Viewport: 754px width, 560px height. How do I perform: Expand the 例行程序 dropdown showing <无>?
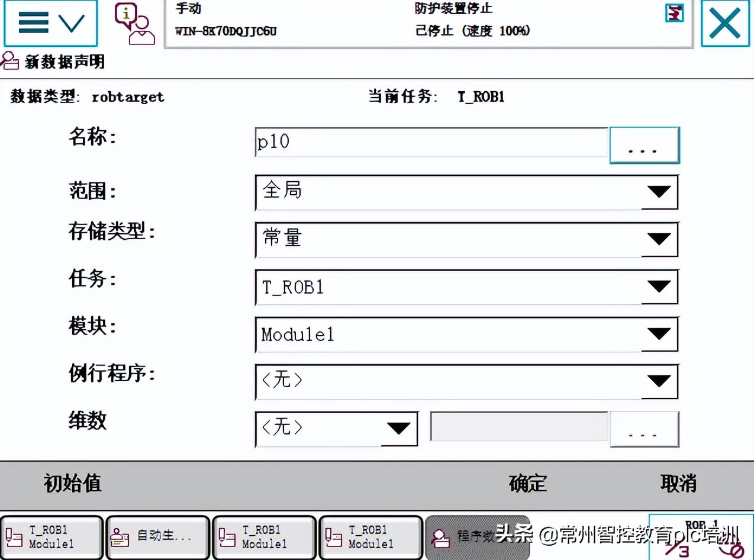(467, 381)
